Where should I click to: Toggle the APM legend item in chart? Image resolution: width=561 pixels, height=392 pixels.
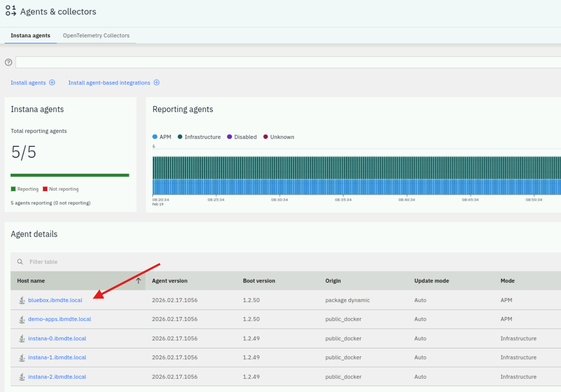[162, 137]
